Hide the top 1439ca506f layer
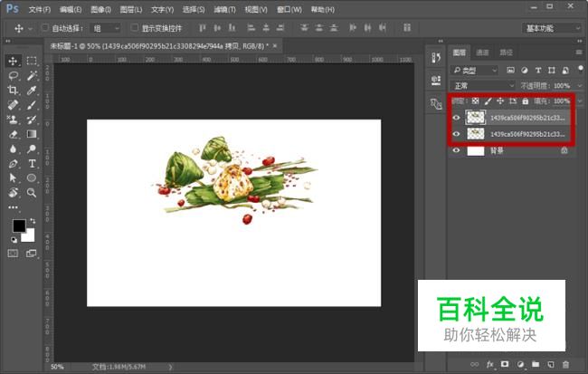The image size is (588, 374). pos(456,118)
